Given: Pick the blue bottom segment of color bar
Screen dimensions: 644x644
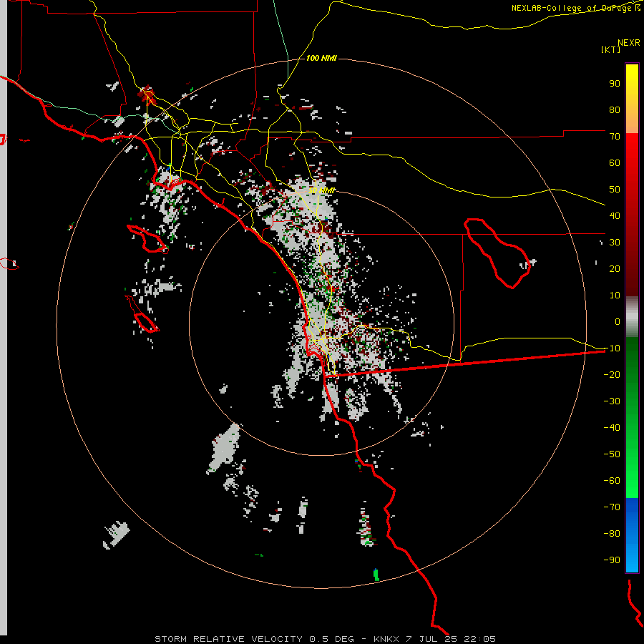Looking at the screenshot, I should click(x=632, y=535).
